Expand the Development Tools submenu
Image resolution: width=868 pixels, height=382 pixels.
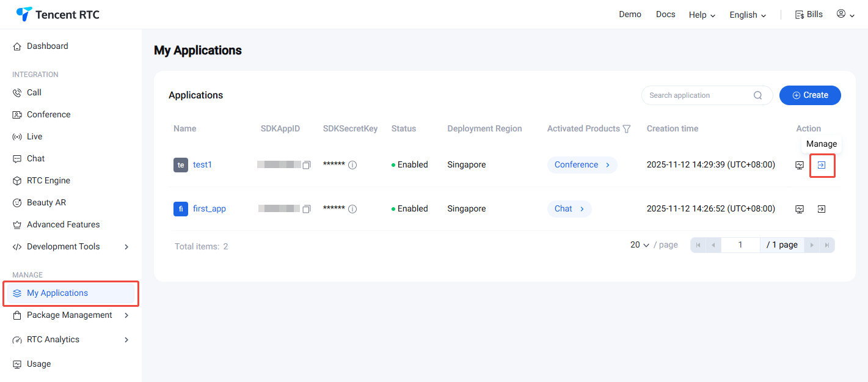(x=126, y=247)
